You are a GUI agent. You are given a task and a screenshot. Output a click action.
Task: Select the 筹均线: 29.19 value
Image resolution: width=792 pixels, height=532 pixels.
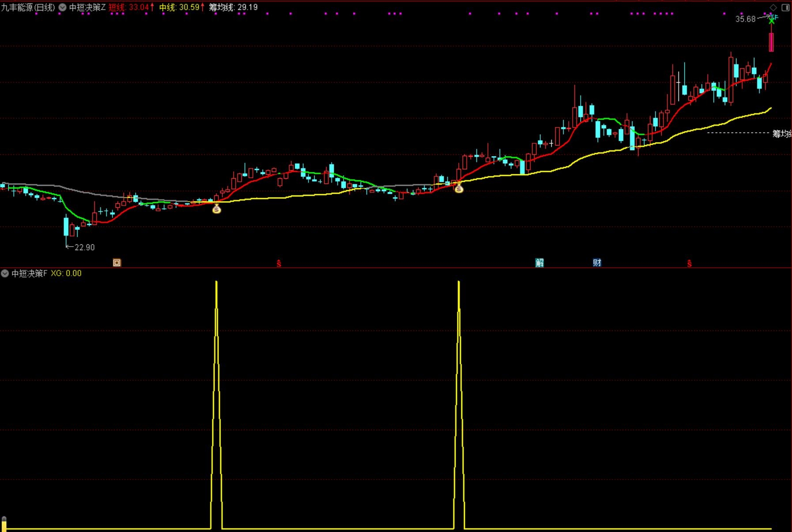click(234, 7)
